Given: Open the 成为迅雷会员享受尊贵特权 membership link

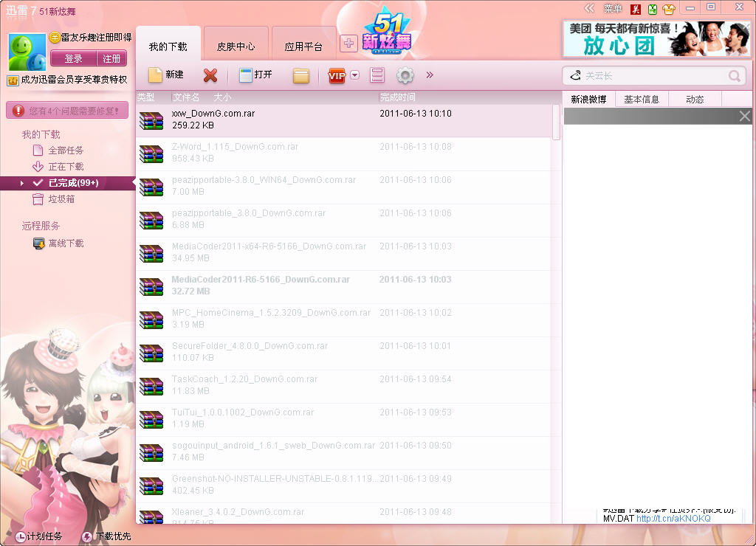Looking at the screenshot, I should 74,80.
